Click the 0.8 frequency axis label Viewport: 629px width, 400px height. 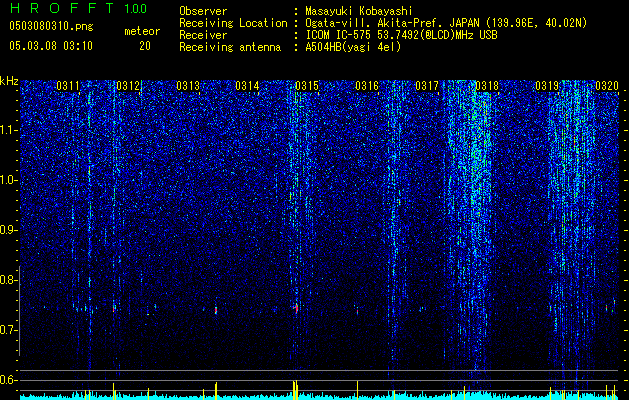(8, 280)
